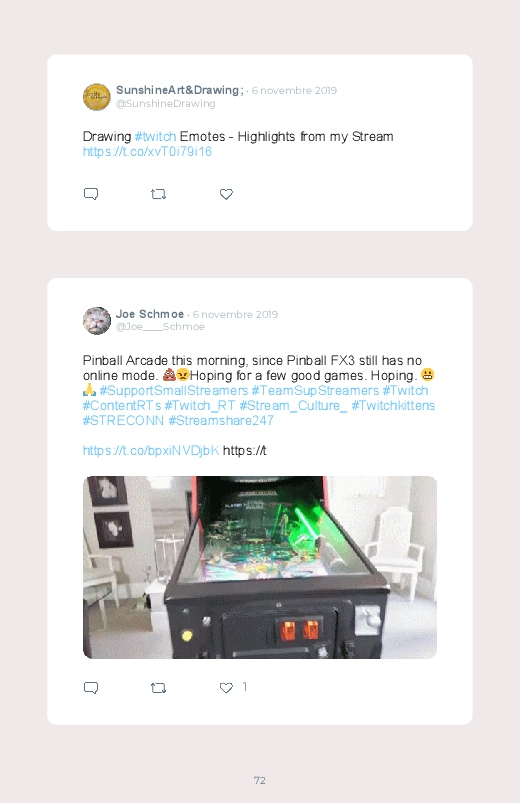Like the Drawing twitch Emotes tweet
This screenshot has width=520, height=803.
click(x=226, y=194)
